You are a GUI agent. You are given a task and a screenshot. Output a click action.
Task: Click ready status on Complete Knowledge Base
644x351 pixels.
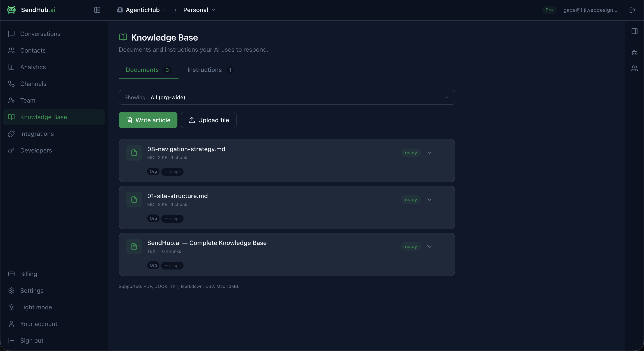(x=411, y=246)
